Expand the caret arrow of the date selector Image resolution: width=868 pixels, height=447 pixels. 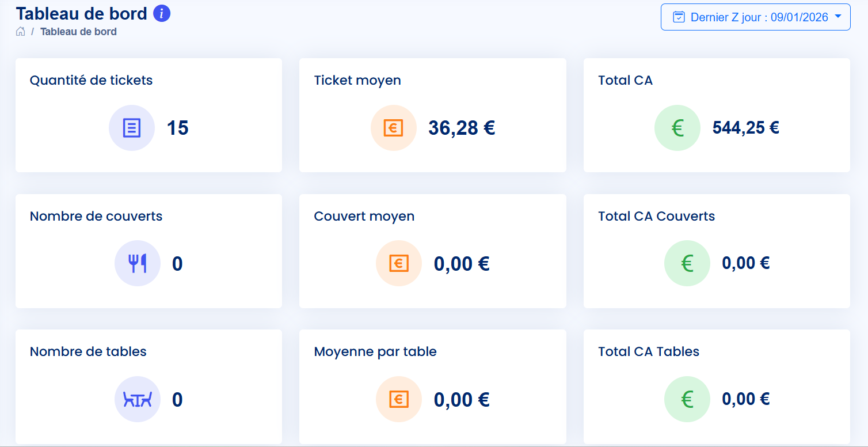pos(838,17)
